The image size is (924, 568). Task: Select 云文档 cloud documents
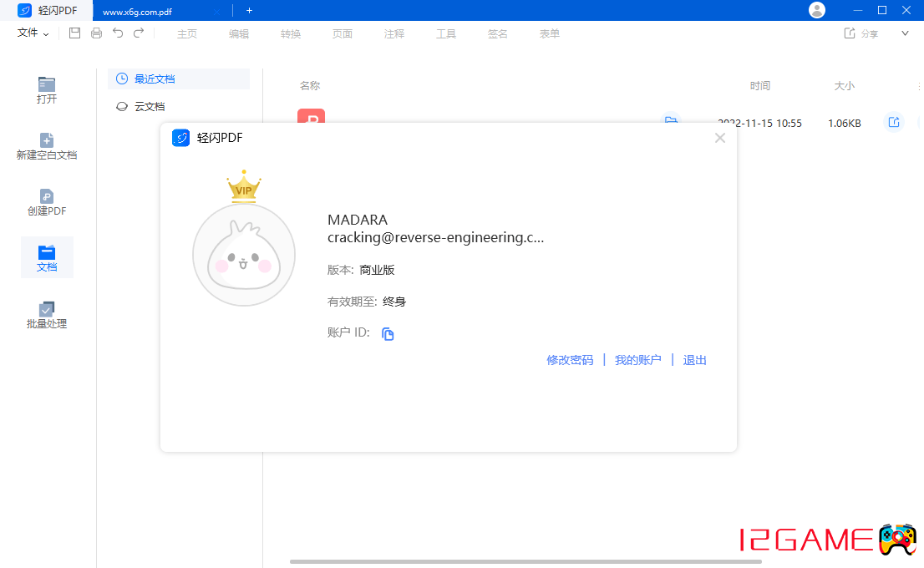click(150, 106)
